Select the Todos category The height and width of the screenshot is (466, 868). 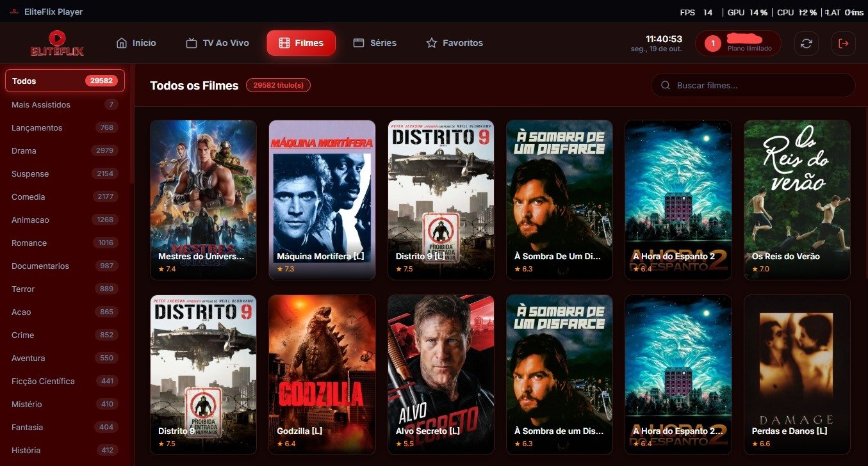[65, 81]
